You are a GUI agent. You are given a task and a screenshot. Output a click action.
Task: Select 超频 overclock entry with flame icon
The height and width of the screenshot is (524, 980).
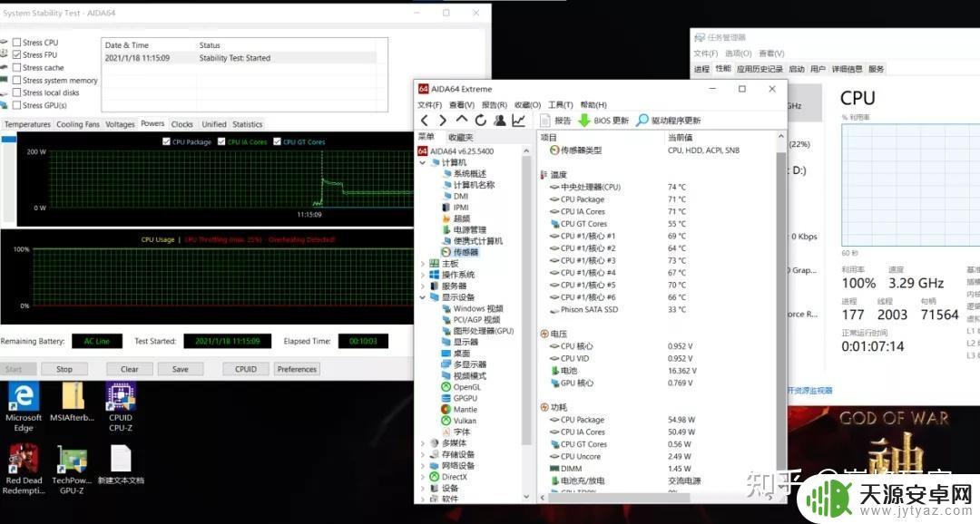tap(456, 218)
